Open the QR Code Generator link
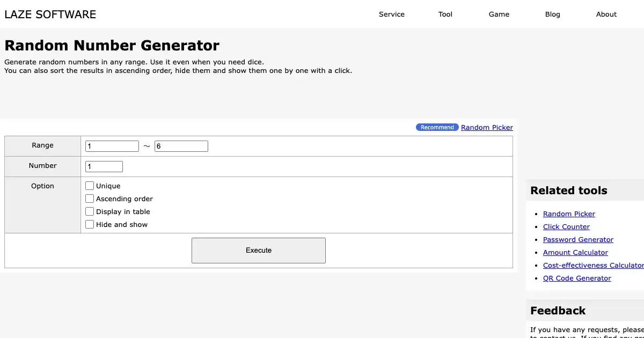This screenshot has width=644, height=338. (x=577, y=278)
